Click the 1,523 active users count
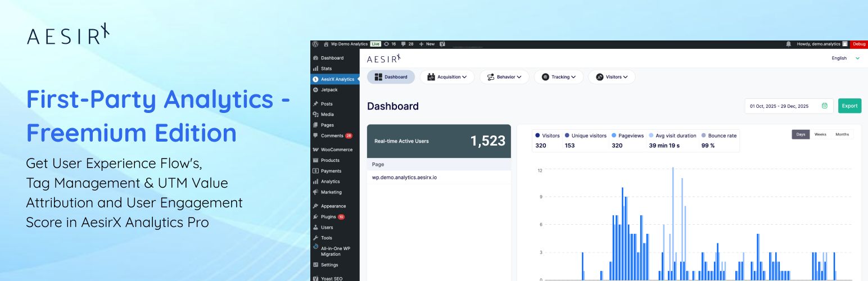This screenshot has height=281, width=868. click(x=488, y=141)
